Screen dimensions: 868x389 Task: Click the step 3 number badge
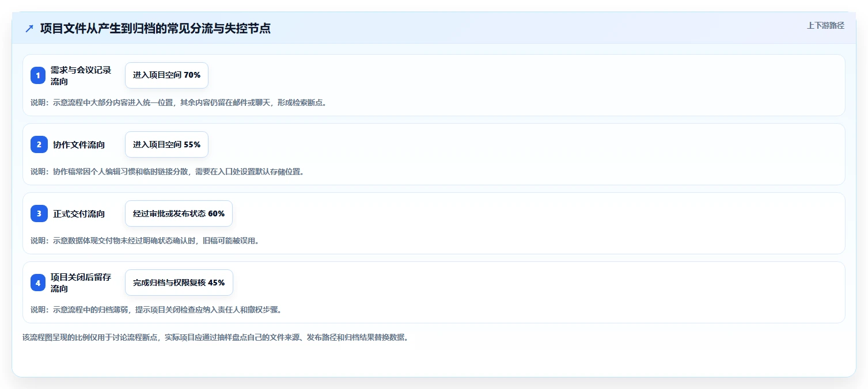point(39,213)
